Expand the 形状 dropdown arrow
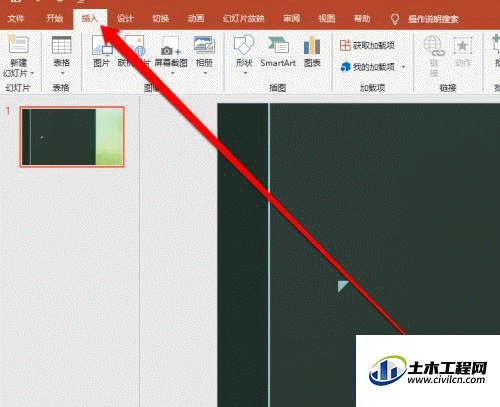Image resolution: width=500 pixels, height=407 pixels. (245, 73)
